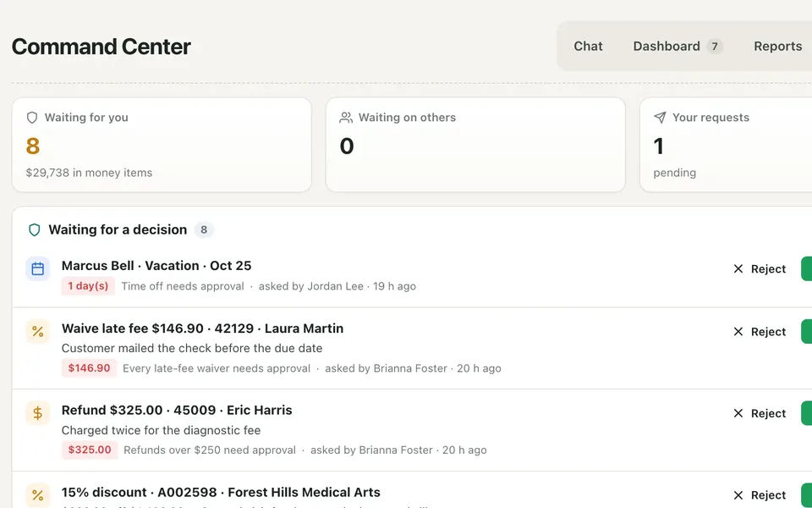
Task: Click the 8 badge next to Waiting for a decision
Action: 204,229
